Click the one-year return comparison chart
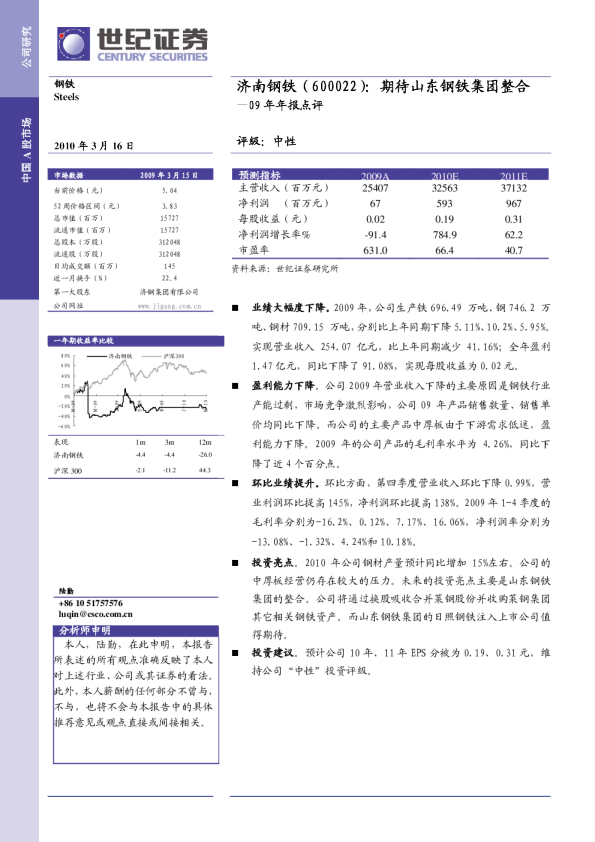This screenshot has height=842, width=595. point(134,390)
